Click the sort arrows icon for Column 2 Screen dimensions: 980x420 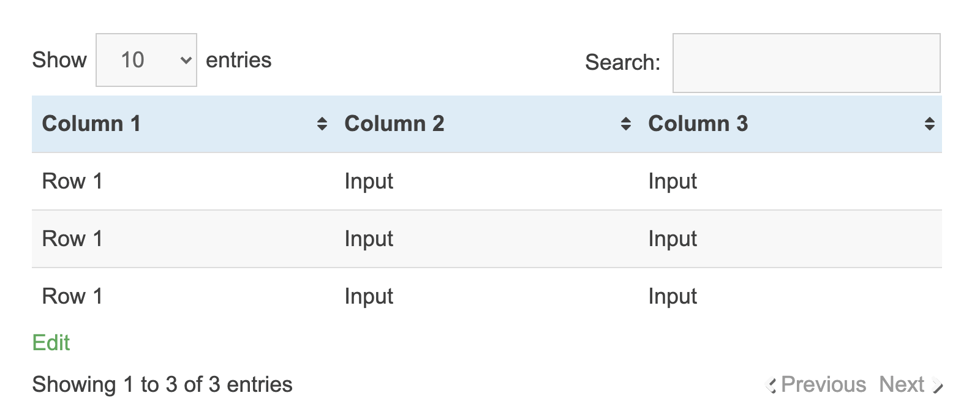click(625, 124)
